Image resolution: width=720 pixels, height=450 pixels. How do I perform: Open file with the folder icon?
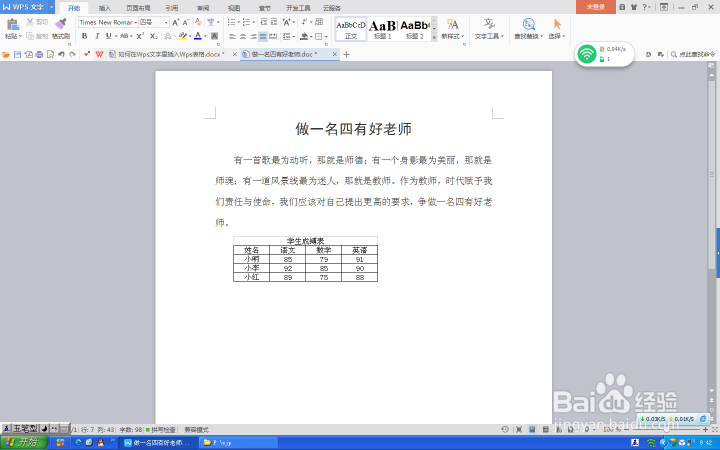pyautogui.click(x=6, y=54)
